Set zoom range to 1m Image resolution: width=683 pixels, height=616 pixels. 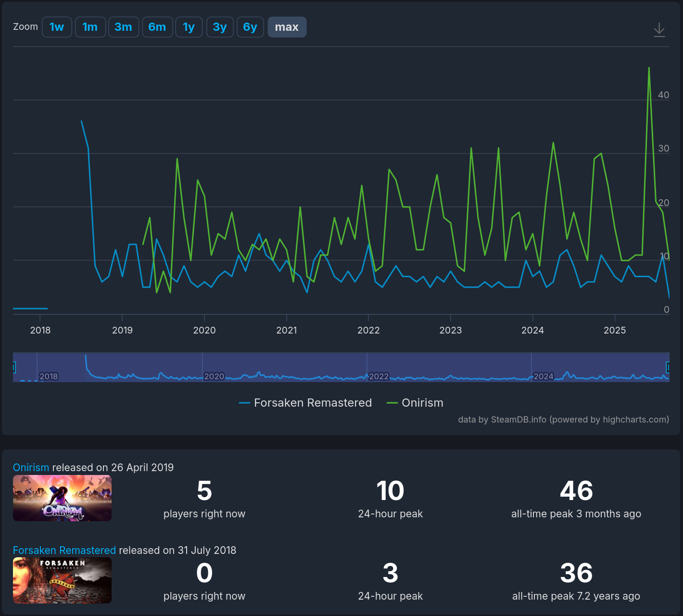pos(90,27)
